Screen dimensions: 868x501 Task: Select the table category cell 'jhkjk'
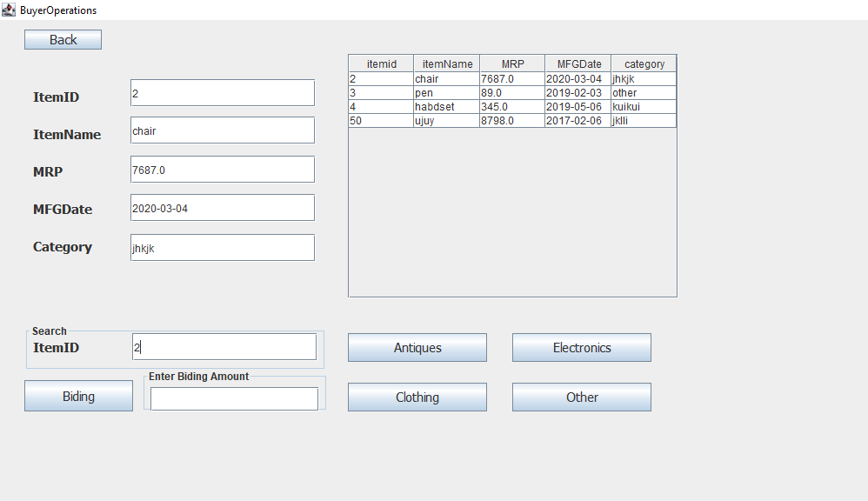pos(644,79)
